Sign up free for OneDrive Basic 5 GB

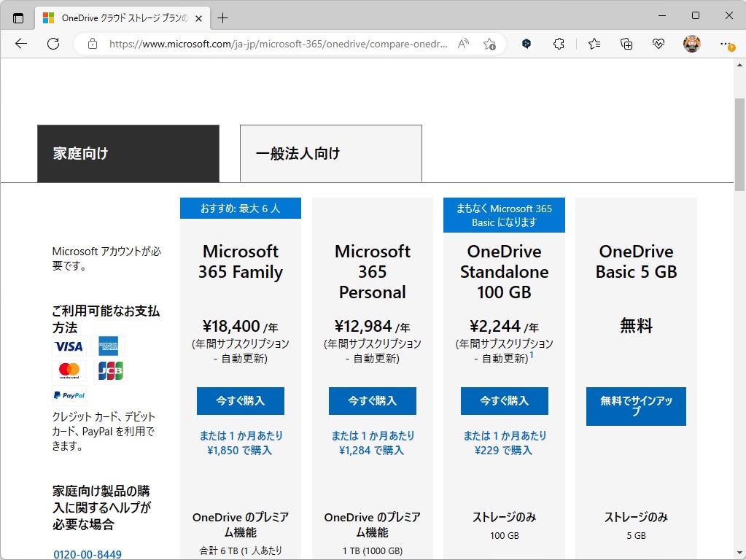[x=635, y=405]
